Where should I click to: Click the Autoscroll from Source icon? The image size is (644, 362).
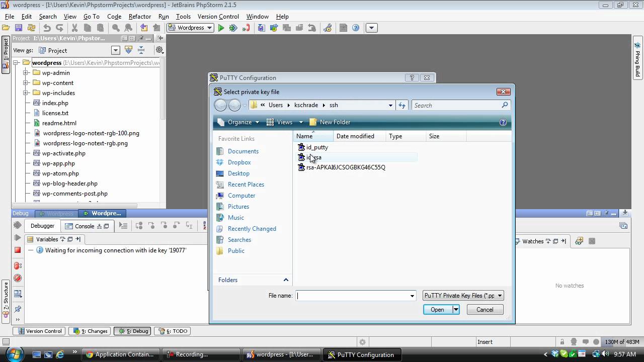[x=128, y=50]
